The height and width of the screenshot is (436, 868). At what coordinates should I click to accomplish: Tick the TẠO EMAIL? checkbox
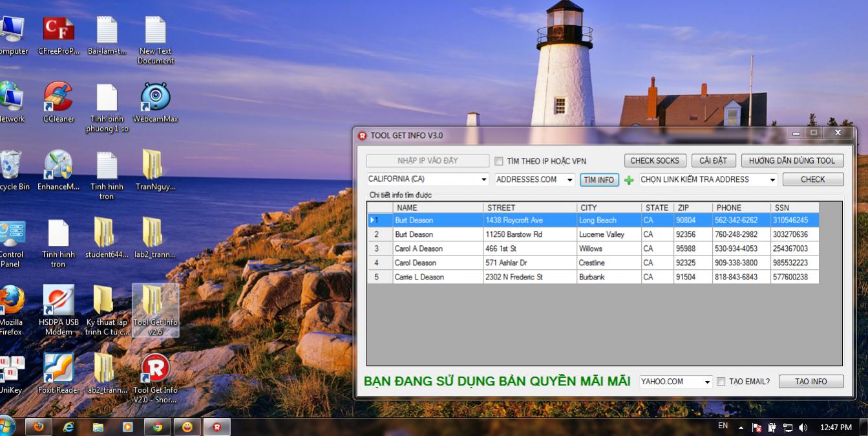[721, 382]
